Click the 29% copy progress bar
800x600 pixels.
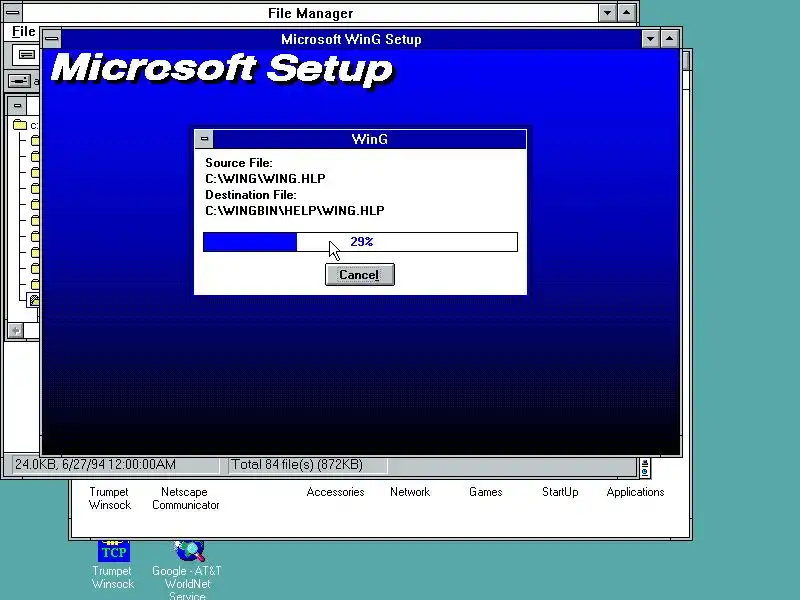coord(360,242)
